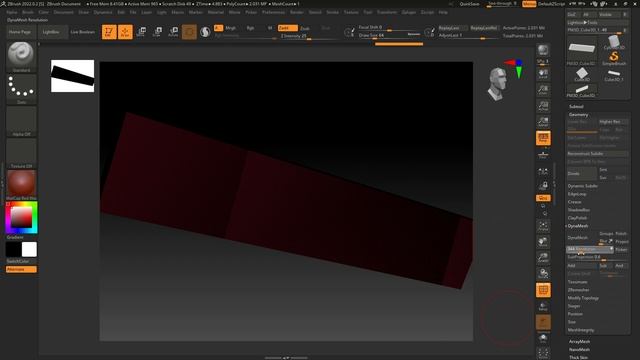Viewport: 640px width, 360px height.
Task: Click the Frame mesh icon
Action: [x=543, y=226]
